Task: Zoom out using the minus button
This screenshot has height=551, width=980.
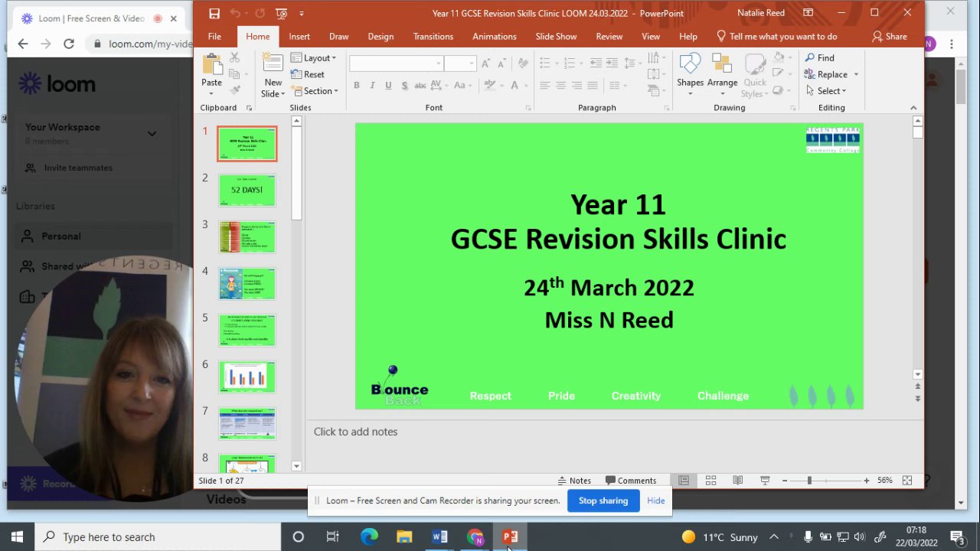Action: [785, 481]
